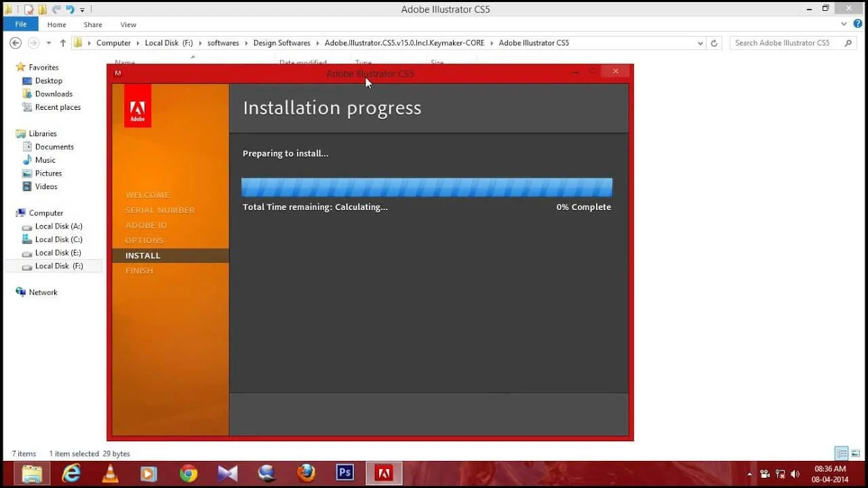Open address bar history dropdown
The height and width of the screenshot is (488, 868).
[701, 43]
